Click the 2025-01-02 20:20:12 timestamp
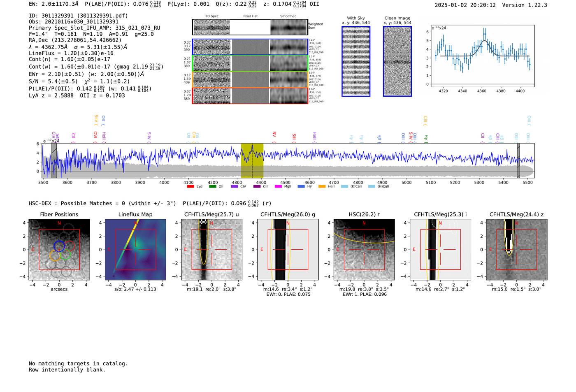This screenshot has height=392, width=576. (x=465, y=5)
